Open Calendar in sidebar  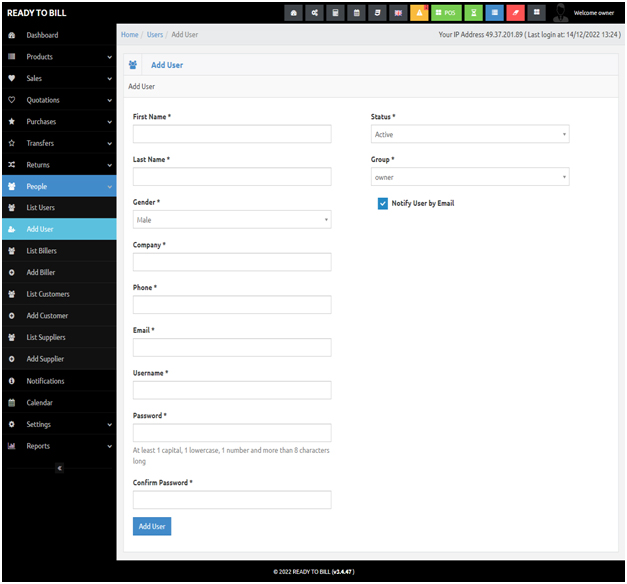(x=59, y=402)
